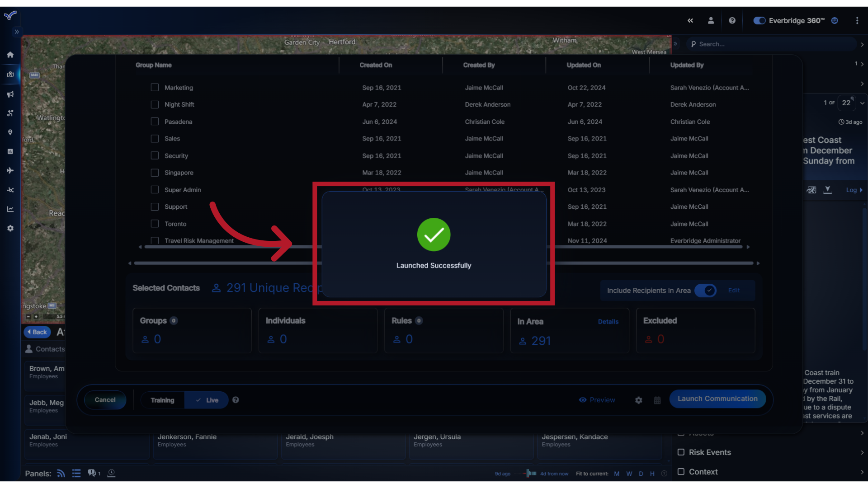
Task: Click the map layers icon beside Log
Action: (811, 190)
